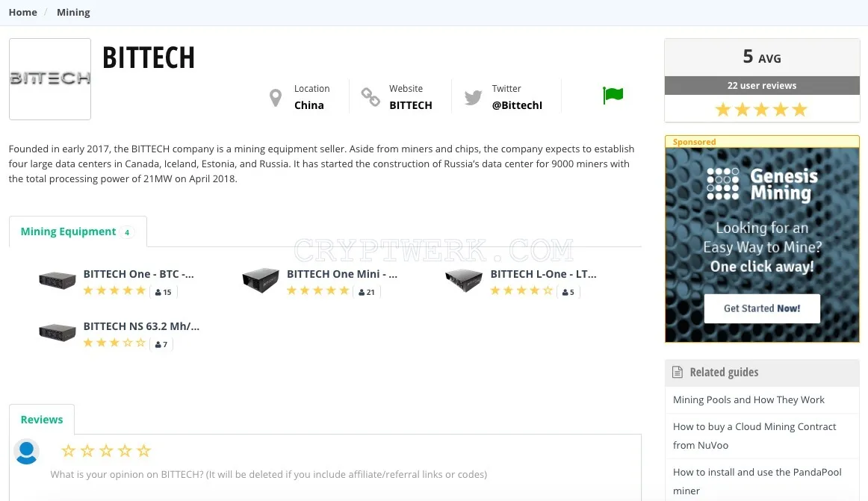This screenshot has height=501, width=868.
Task: Click the website chain link icon
Action: click(371, 97)
